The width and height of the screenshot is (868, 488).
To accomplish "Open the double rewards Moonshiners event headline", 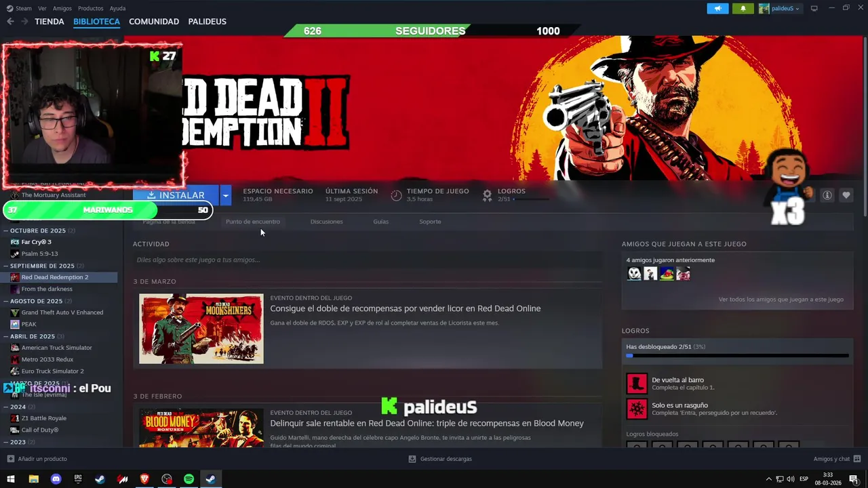I will pos(405,308).
